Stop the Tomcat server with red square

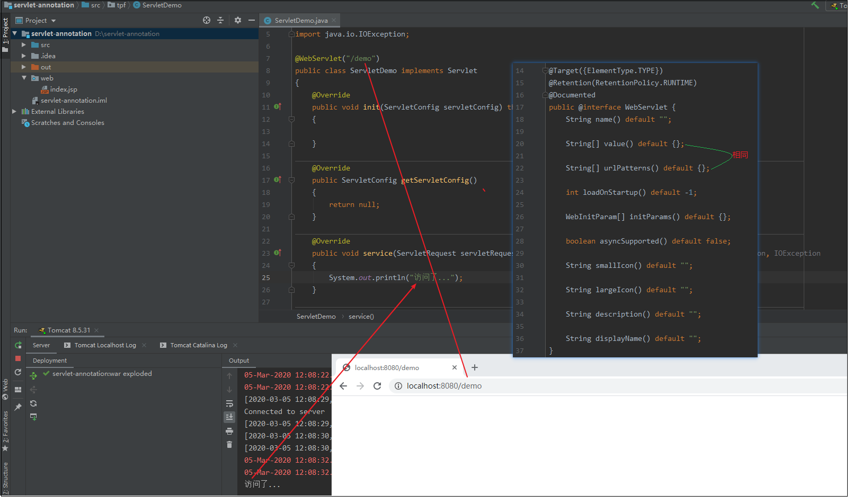click(x=18, y=358)
